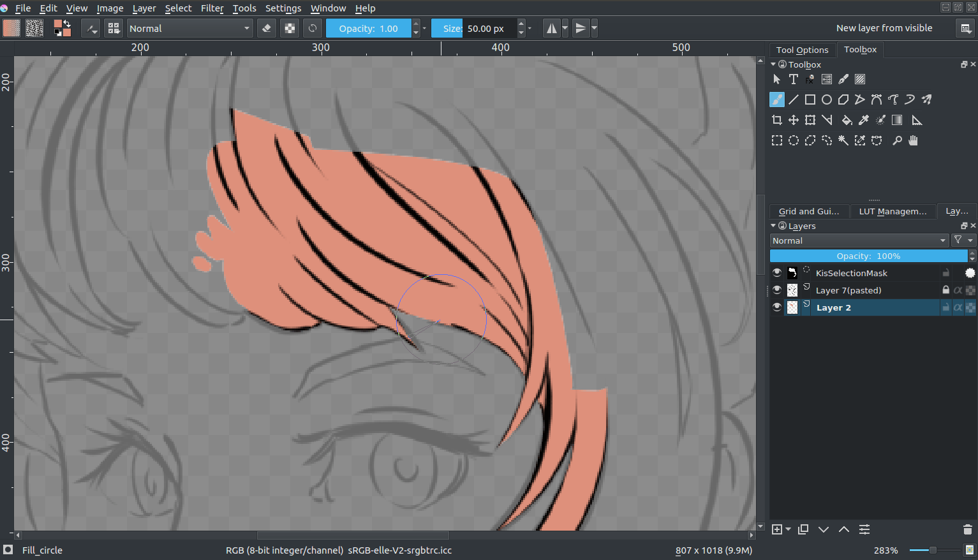Image resolution: width=978 pixels, height=560 pixels.
Task: Choose the Rectangular Selection tool
Action: pyautogui.click(x=777, y=140)
